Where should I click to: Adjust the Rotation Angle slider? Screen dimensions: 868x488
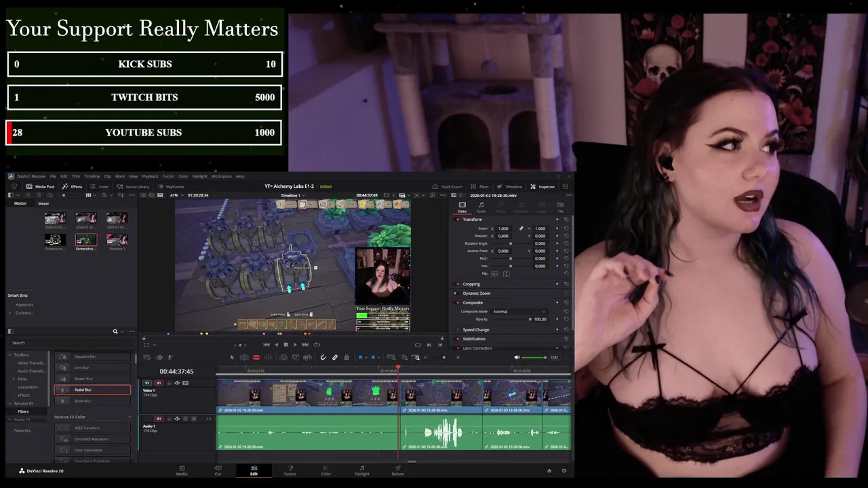(x=511, y=243)
